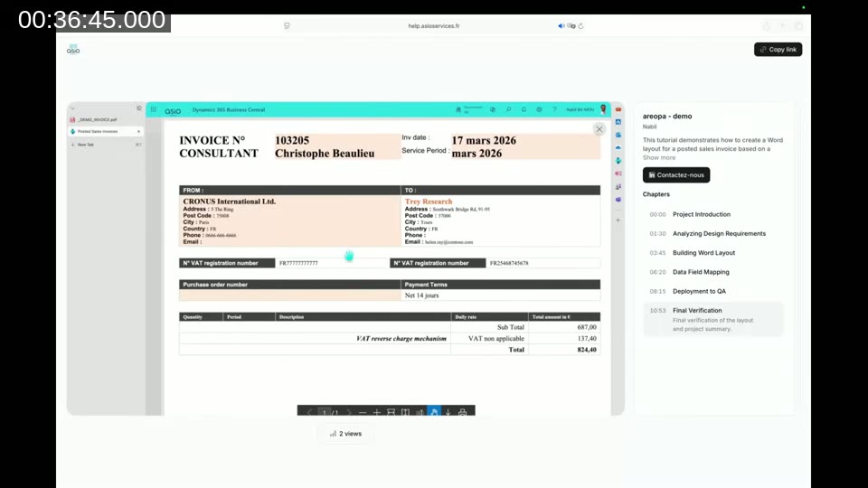868x488 pixels.
Task: Open the blue image sidebar icon
Action: (618, 122)
